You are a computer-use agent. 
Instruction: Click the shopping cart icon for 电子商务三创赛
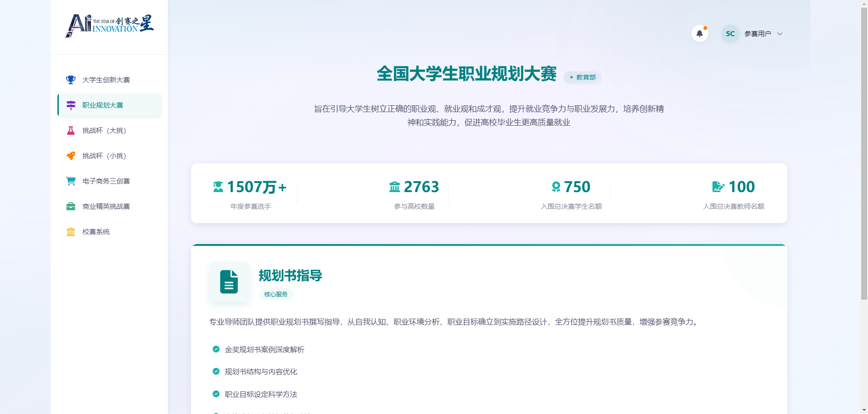click(x=71, y=181)
